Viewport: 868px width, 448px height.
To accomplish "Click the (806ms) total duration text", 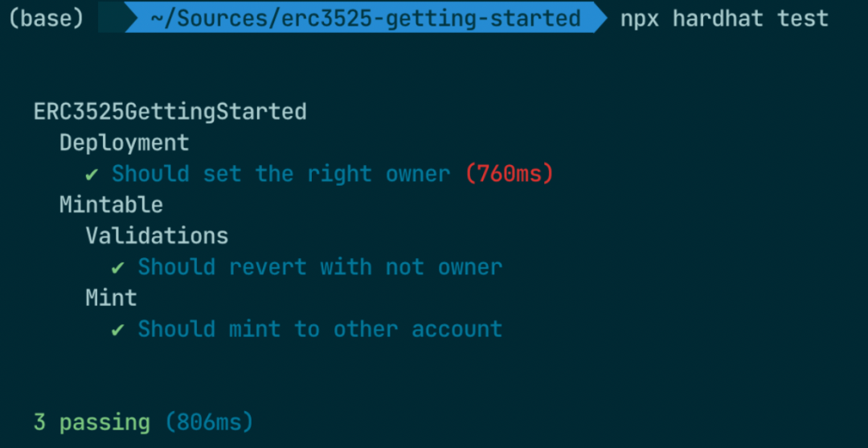I will click(209, 422).
